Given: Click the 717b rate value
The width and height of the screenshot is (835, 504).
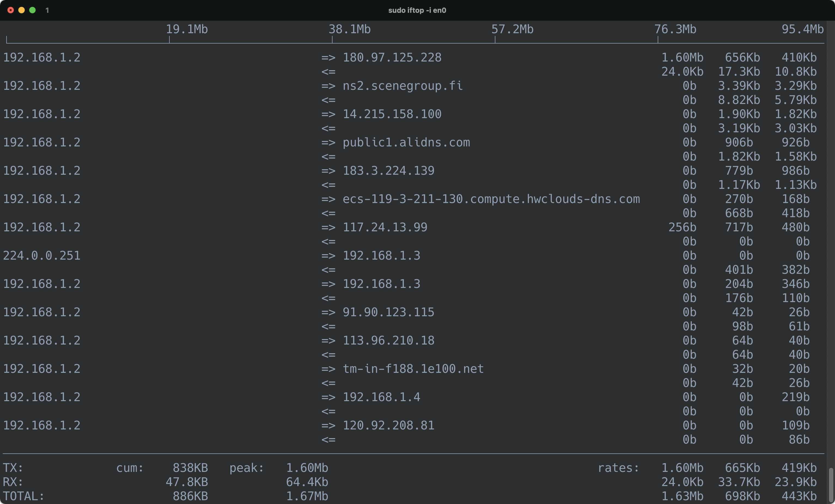Looking at the screenshot, I should [x=739, y=227].
